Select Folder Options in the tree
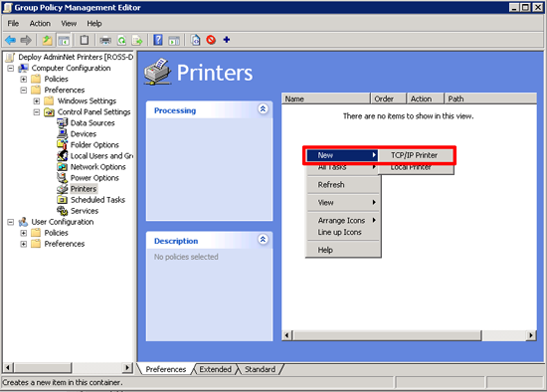Screen dimensions: 547x392 94,145
